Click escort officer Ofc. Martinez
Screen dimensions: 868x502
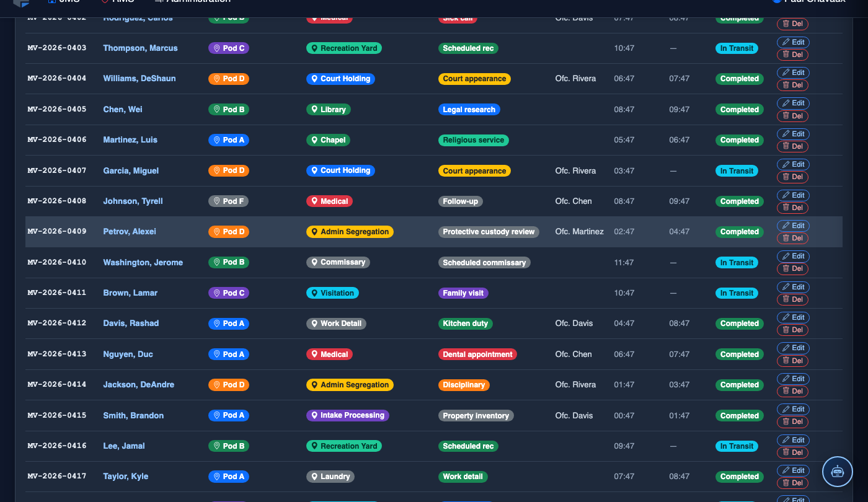[x=579, y=232]
